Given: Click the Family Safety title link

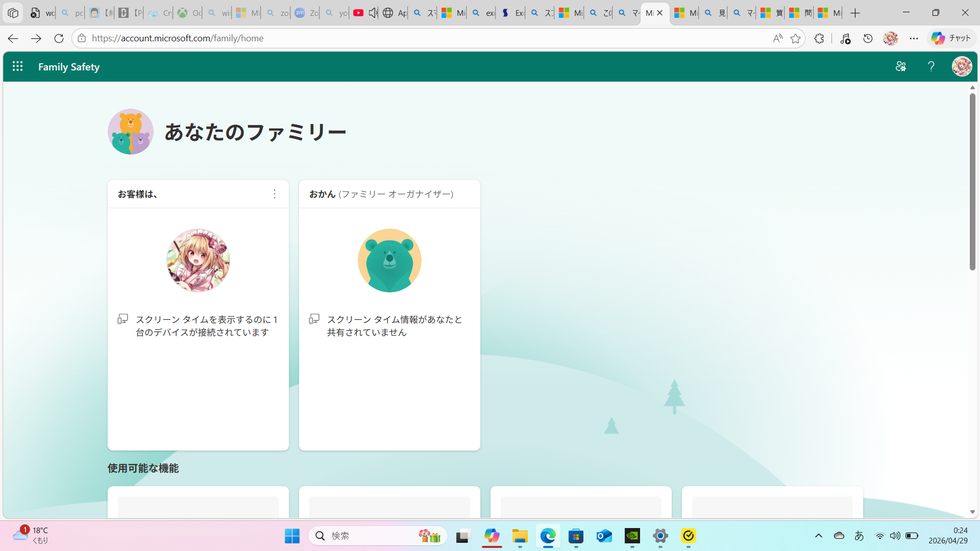Looking at the screenshot, I should point(69,67).
